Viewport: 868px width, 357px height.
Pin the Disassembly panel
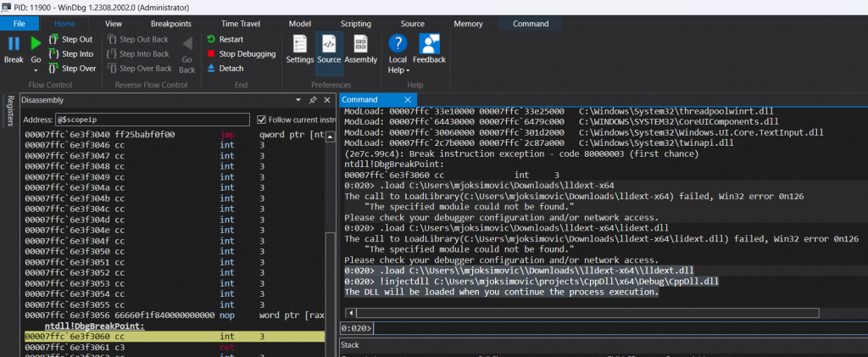(313, 100)
